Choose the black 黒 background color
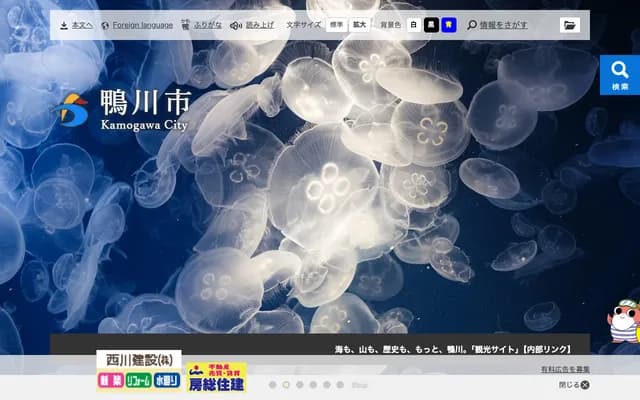Screen dimensions: 640x400 click(431, 25)
